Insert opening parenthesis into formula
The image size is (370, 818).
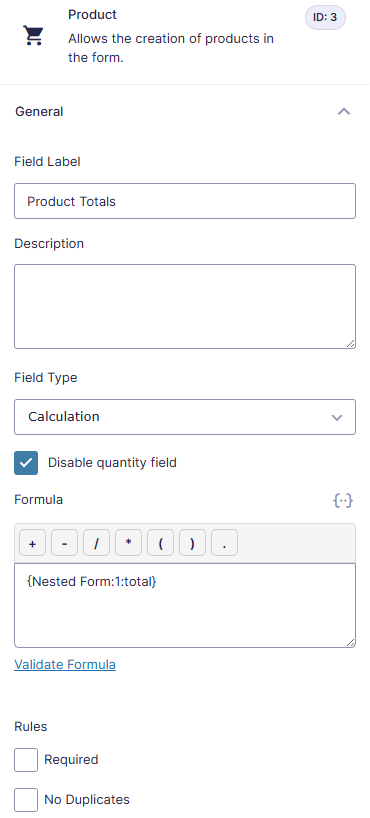(x=161, y=543)
